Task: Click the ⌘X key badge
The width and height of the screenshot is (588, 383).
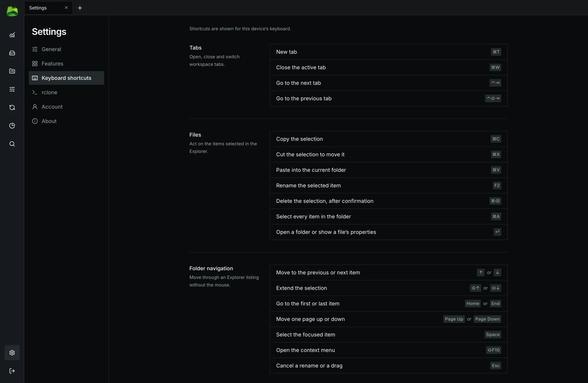Action: (496, 154)
